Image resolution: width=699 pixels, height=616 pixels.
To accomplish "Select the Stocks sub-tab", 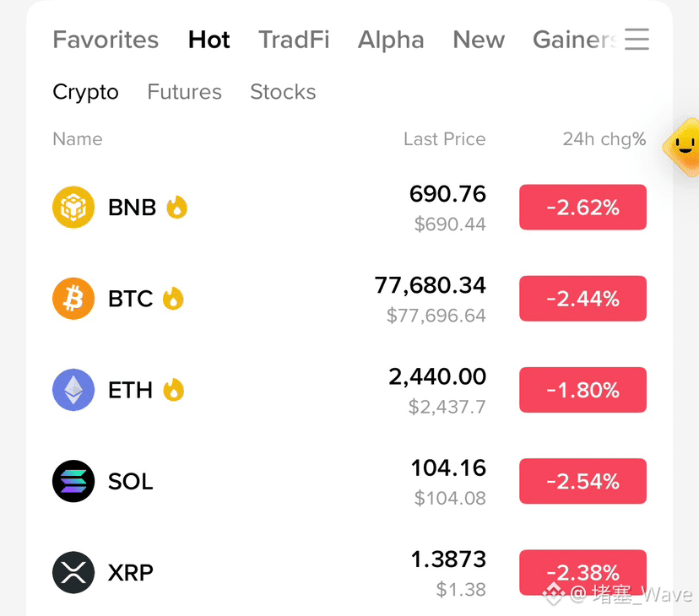I will point(283,92).
